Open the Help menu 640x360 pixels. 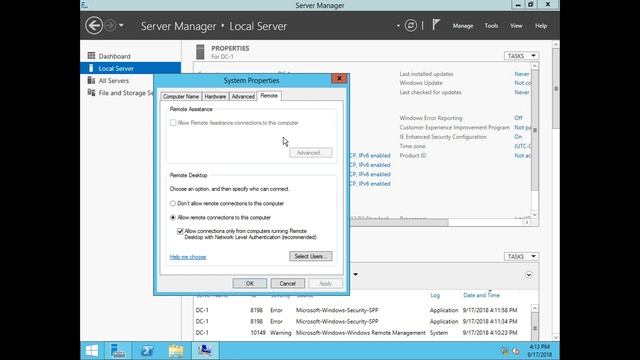(541, 26)
